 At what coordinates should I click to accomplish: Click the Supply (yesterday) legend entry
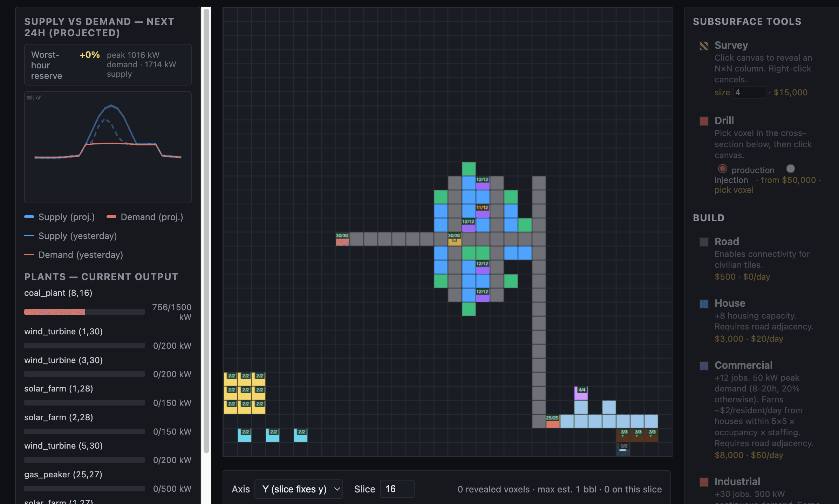(x=70, y=236)
